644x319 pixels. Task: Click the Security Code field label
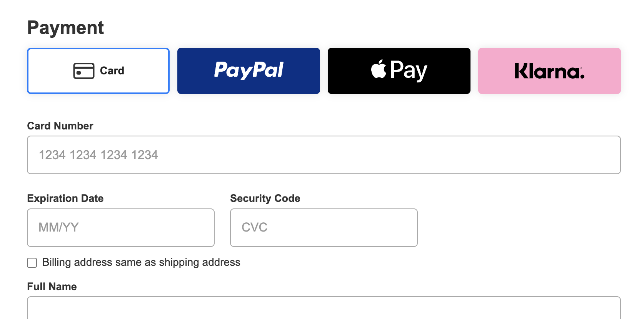[265, 198]
